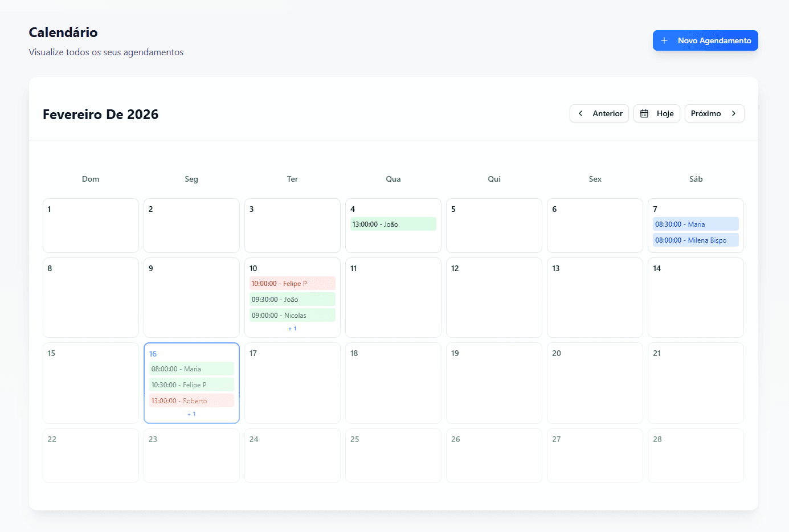Expand the "+ 1" hidden events on day 16
This screenshot has height=532, width=789.
[191, 414]
